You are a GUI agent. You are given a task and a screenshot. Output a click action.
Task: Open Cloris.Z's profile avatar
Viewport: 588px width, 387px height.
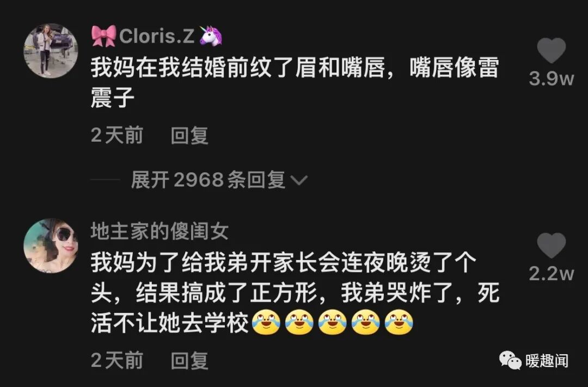[51, 51]
